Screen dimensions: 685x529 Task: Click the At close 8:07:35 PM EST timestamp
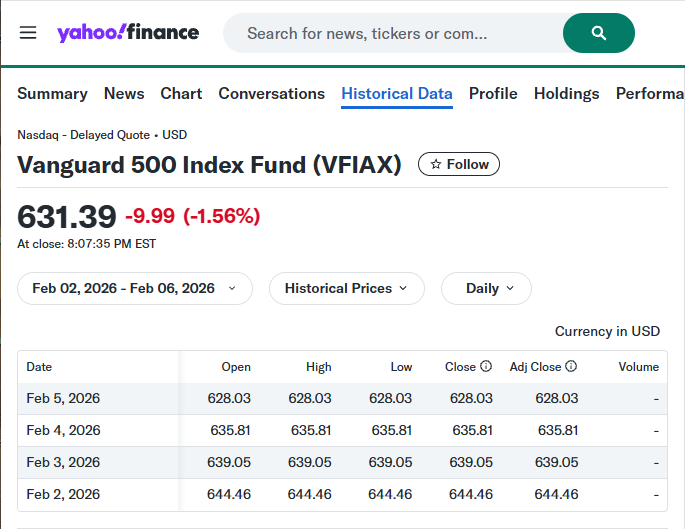point(86,244)
